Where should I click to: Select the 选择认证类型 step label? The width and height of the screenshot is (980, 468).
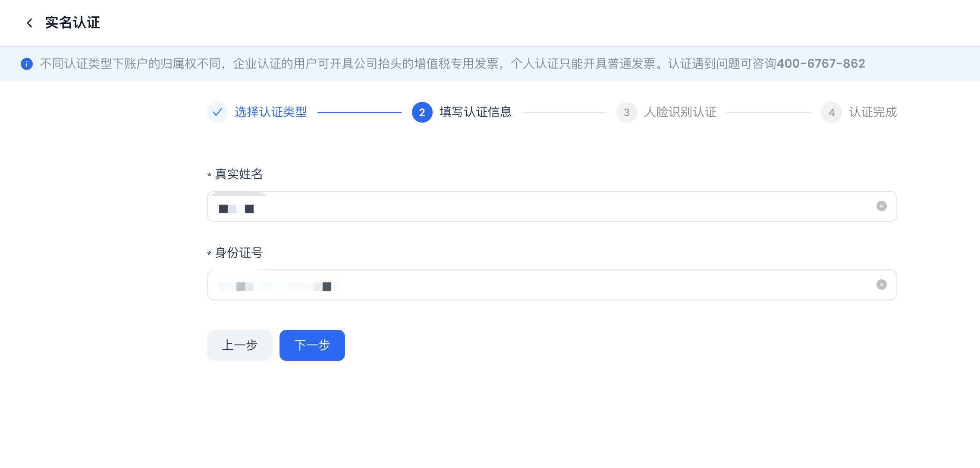[270, 112]
